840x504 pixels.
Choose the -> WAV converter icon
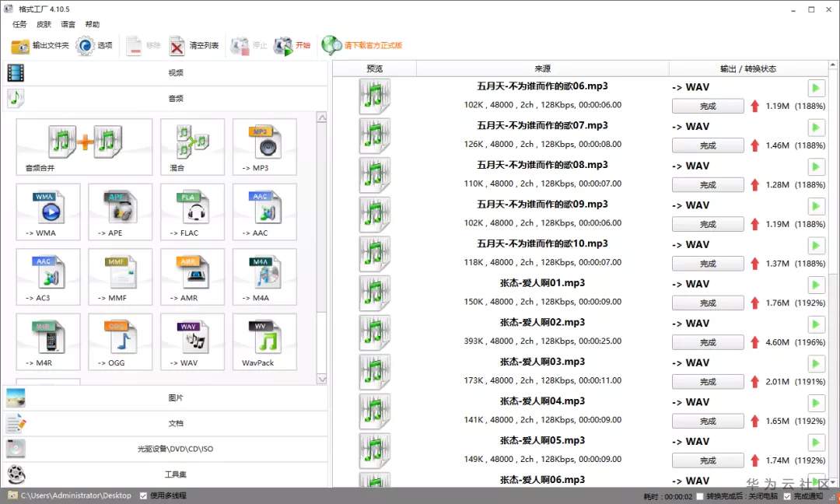pyautogui.click(x=192, y=341)
